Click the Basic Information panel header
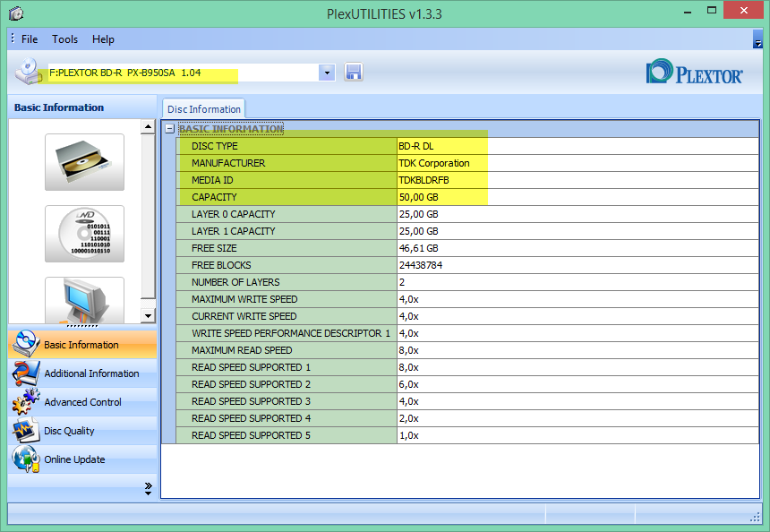The height and width of the screenshot is (532, 770). [x=82, y=107]
